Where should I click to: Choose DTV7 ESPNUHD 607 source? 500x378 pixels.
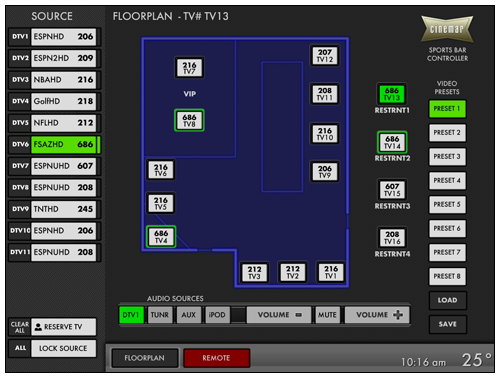tap(55, 166)
